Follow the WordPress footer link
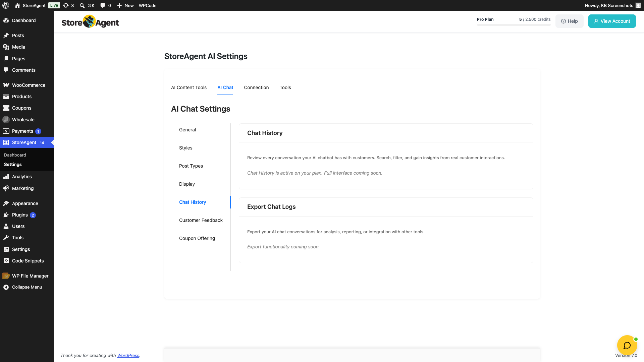Viewport: 644px width, 362px height. [x=128, y=356]
